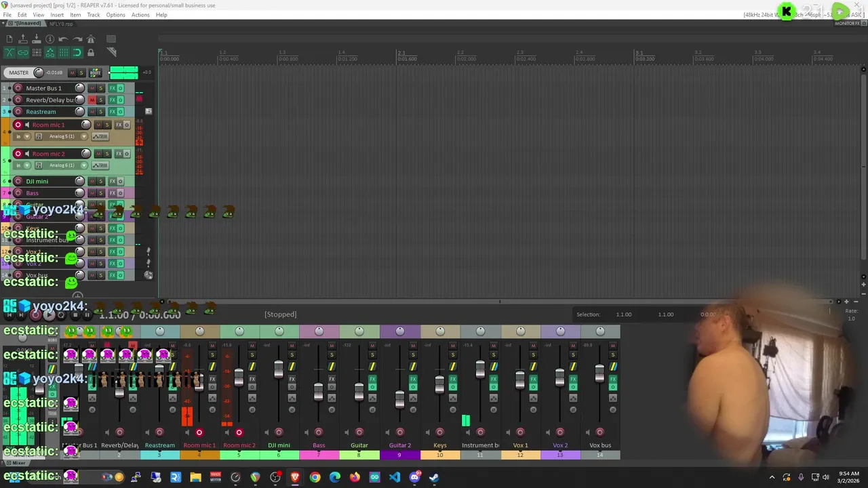Toggle snap magnet icon

[77, 52]
